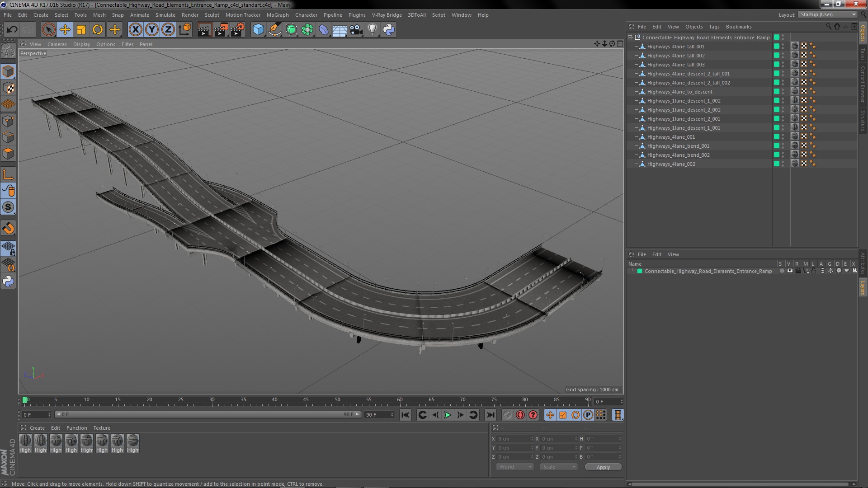Select the Move tool in top toolbar
Viewport: 868px width, 488px height.
pos(65,30)
